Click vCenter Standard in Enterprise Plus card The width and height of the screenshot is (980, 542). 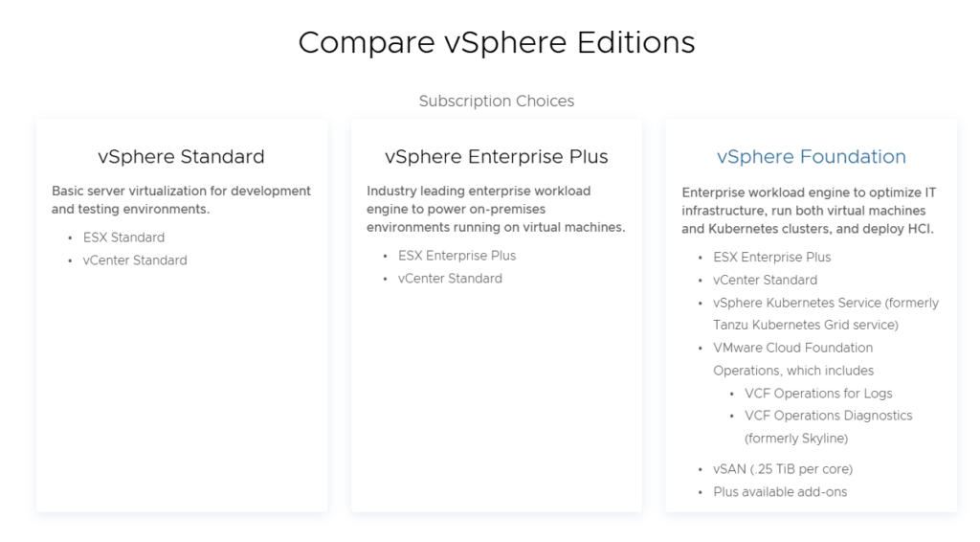click(x=450, y=279)
